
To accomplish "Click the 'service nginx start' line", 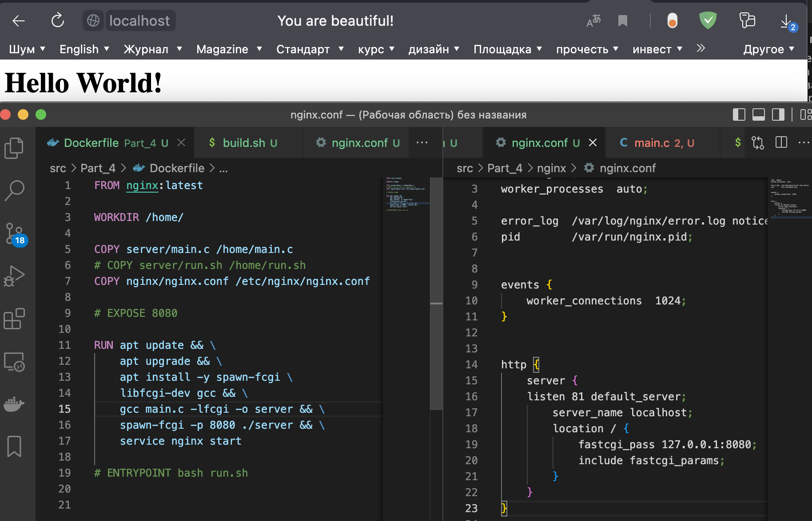I will [181, 441].
